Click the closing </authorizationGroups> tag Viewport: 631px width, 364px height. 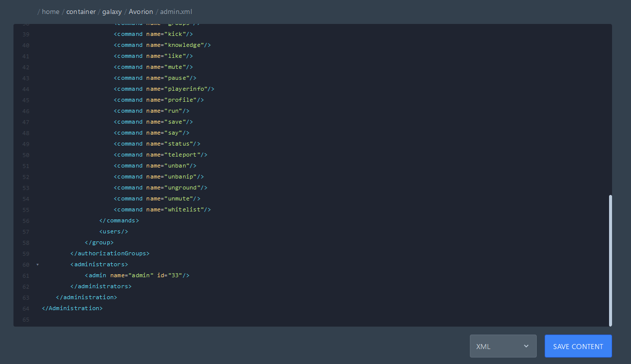[110, 253]
